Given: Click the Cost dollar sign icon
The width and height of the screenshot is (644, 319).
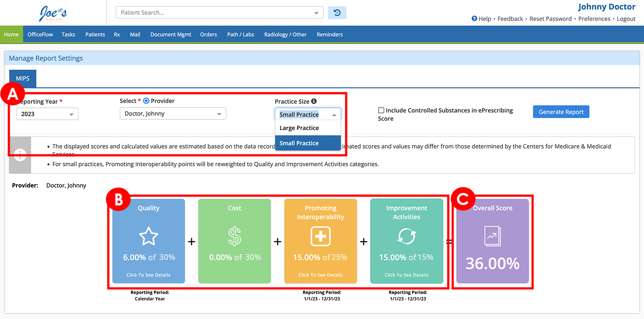Looking at the screenshot, I should pyautogui.click(x=234, y=236).
